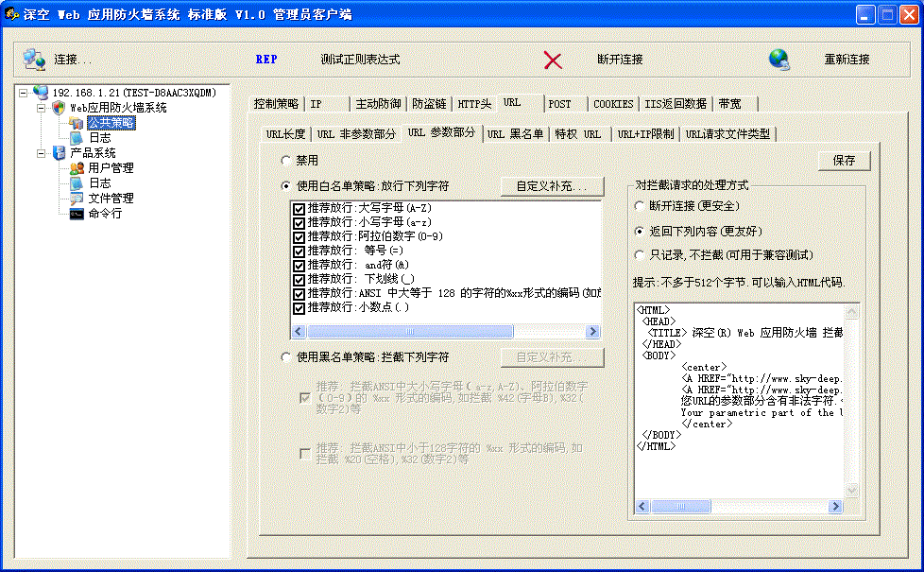Click the red X disconnect icon
Image resolution: width=924 pixels, height=572 pixels.
(552, 61)
